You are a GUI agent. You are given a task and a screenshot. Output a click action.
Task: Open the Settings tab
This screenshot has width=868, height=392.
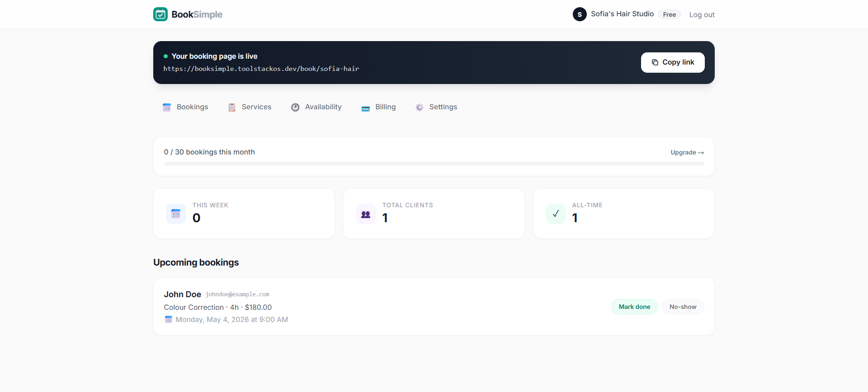click(436, 107)
